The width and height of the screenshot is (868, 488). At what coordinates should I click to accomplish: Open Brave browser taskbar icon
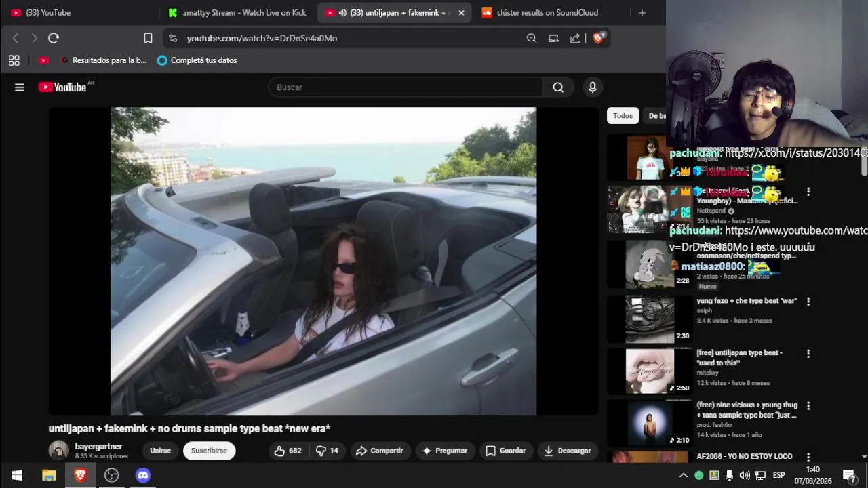click(x=81, y=475)
